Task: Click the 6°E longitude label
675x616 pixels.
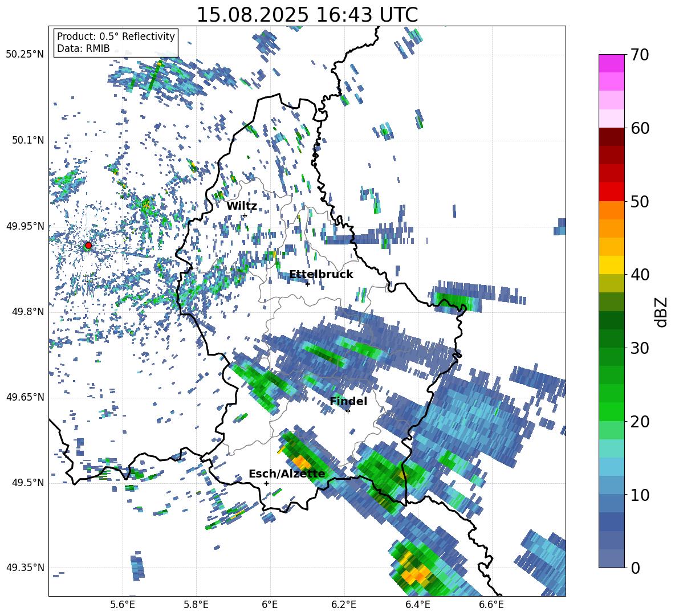Action: (270, 605)
